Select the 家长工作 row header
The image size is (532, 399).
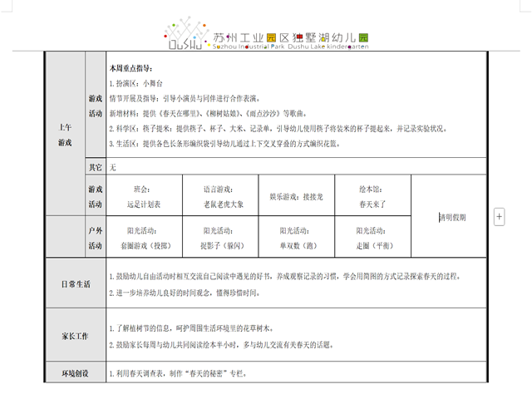tap(76, 335)
